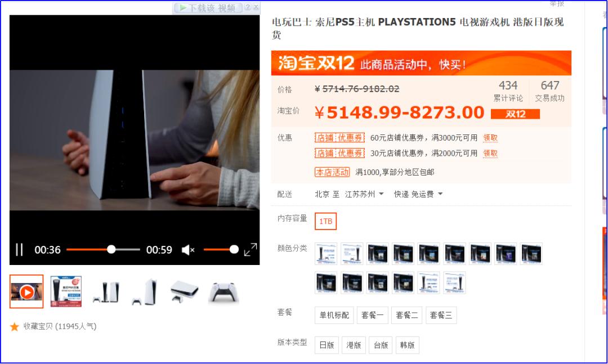Adjust the video volume slider

tap(221, 250)
